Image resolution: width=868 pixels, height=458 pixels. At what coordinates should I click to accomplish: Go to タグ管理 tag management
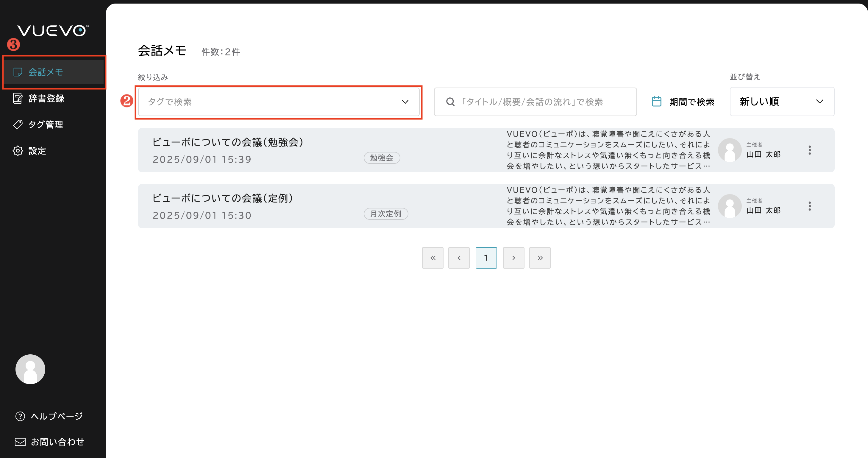point(46,124)
